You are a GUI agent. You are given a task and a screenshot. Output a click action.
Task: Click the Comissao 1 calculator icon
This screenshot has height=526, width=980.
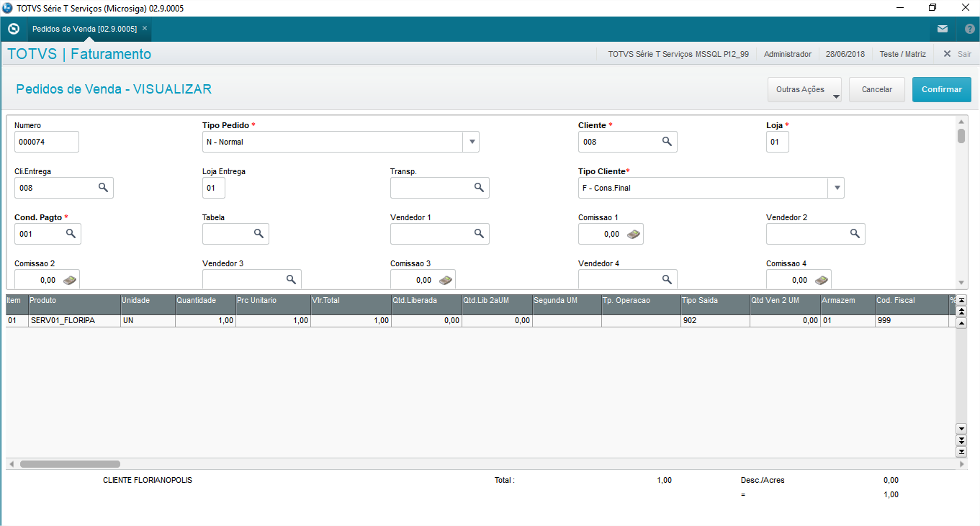(x=633, y=234)
